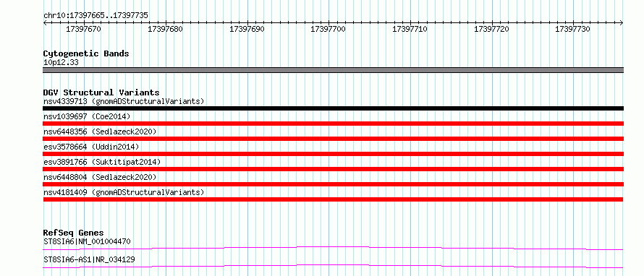
Task: Click the red bar for nsv6448804
Action: [x=333, y=184]
